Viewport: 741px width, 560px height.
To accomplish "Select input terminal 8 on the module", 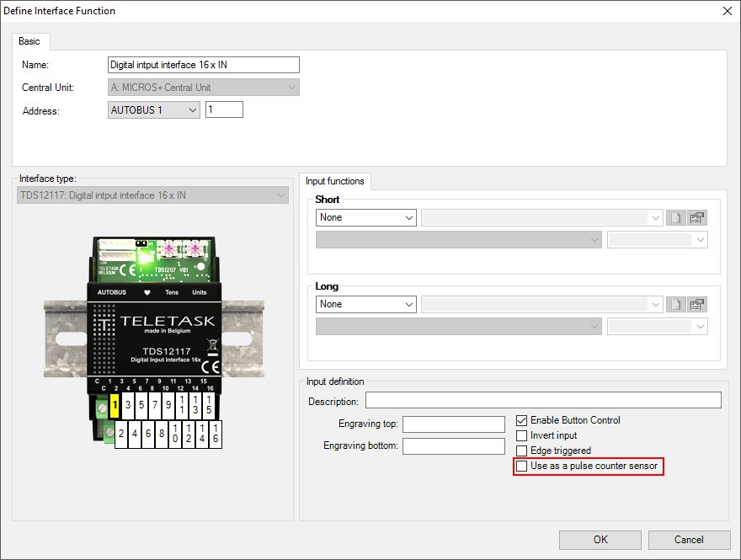I will [x=162, y=435].
